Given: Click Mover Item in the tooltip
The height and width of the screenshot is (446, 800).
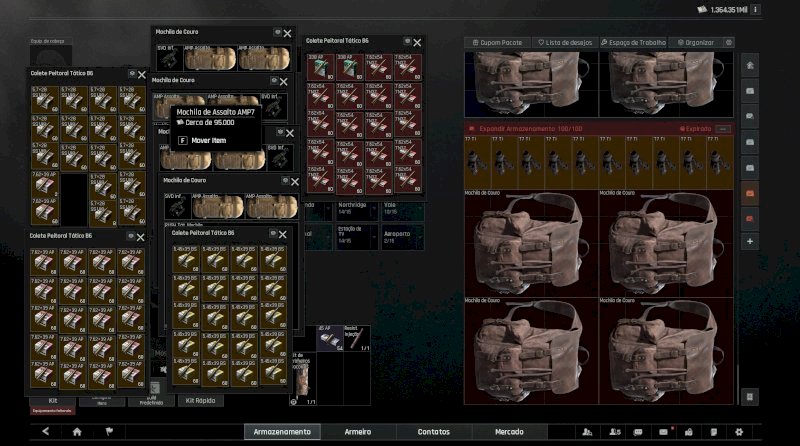Looking at the screenshot, I should 208,140.
